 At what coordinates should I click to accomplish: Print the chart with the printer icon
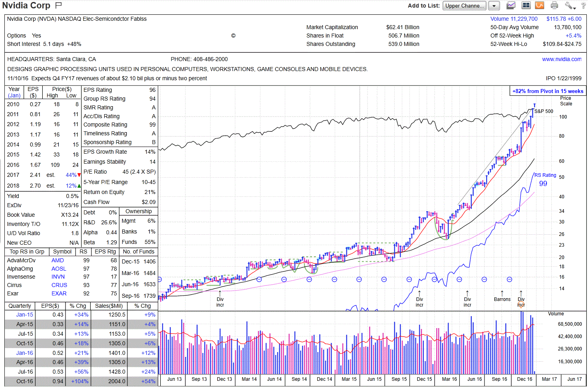[554, 6]
